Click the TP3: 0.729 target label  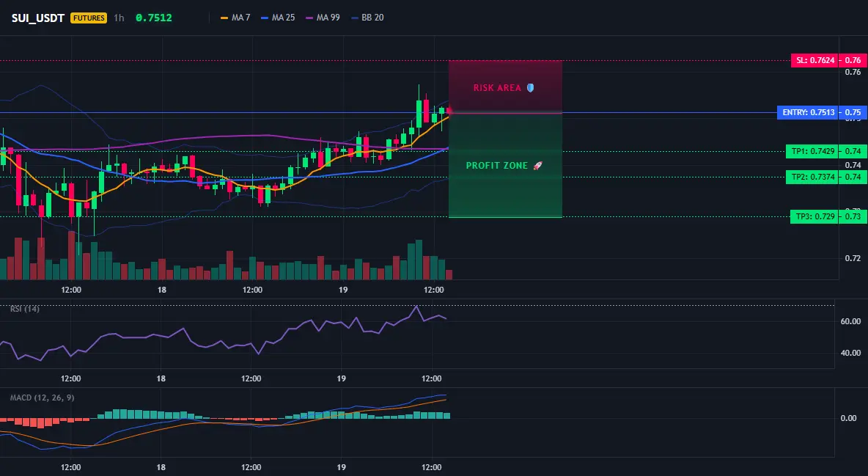[x=814, y=216]
